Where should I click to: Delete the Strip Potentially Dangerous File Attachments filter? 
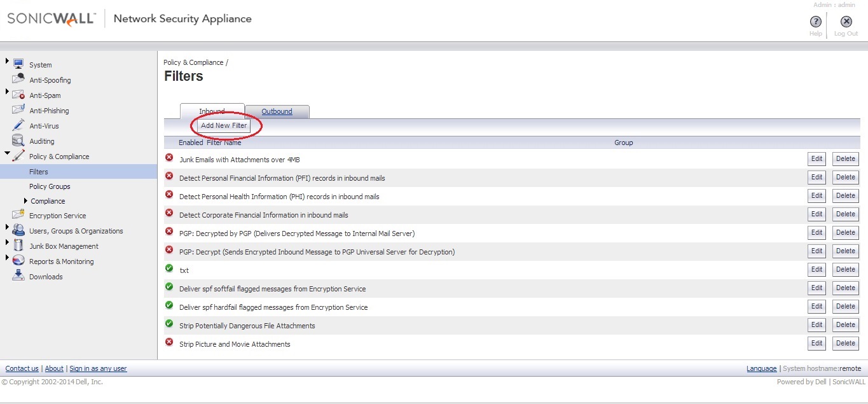[x=845, y=325]
